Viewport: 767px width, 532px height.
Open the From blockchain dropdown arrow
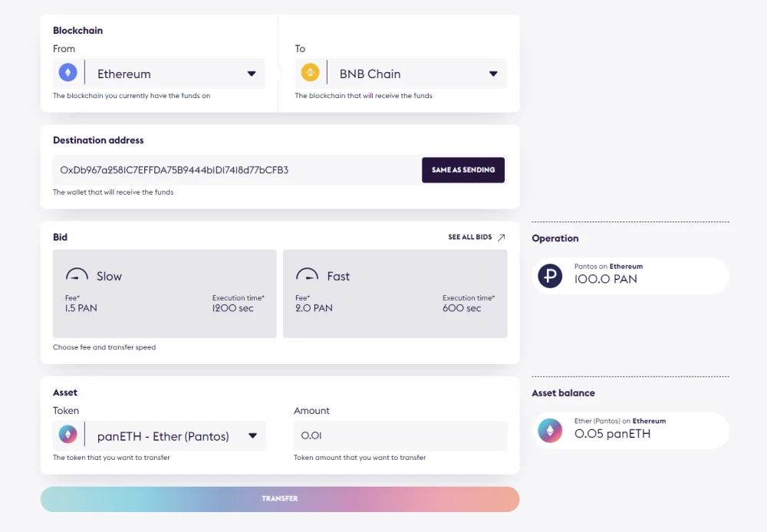(252, 74)
